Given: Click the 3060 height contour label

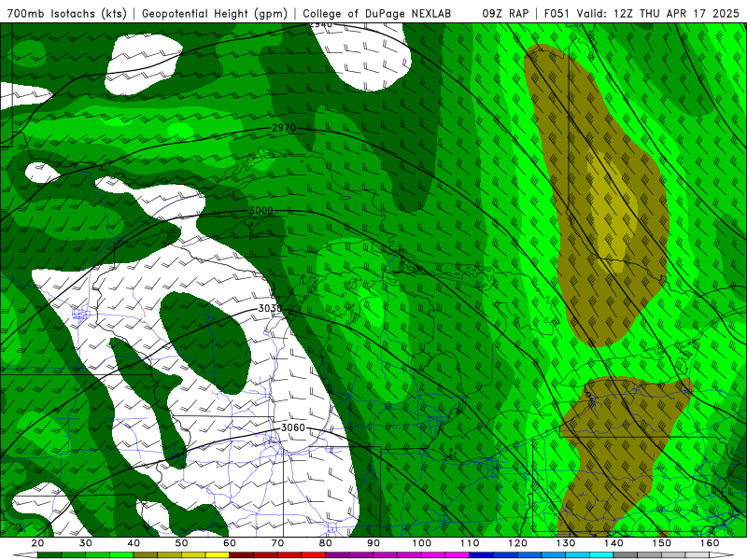Looking at the screenshot, I should point(293,427).
